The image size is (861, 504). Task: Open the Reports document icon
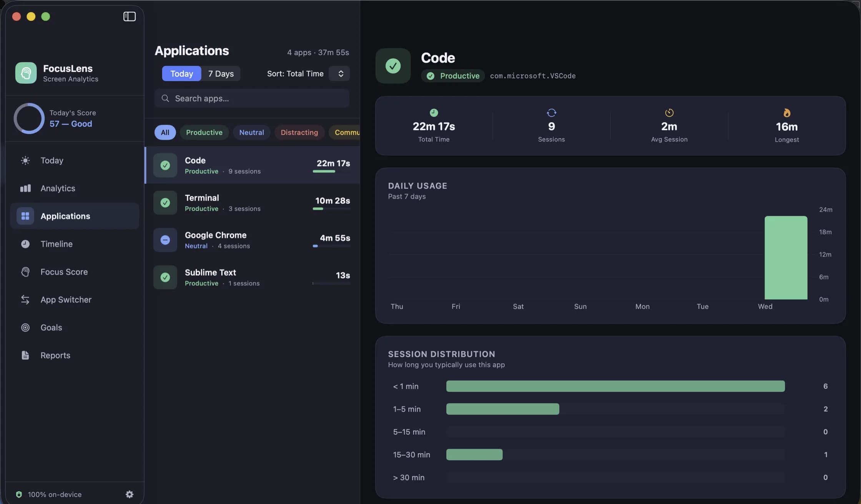click(x=25, y=355)
